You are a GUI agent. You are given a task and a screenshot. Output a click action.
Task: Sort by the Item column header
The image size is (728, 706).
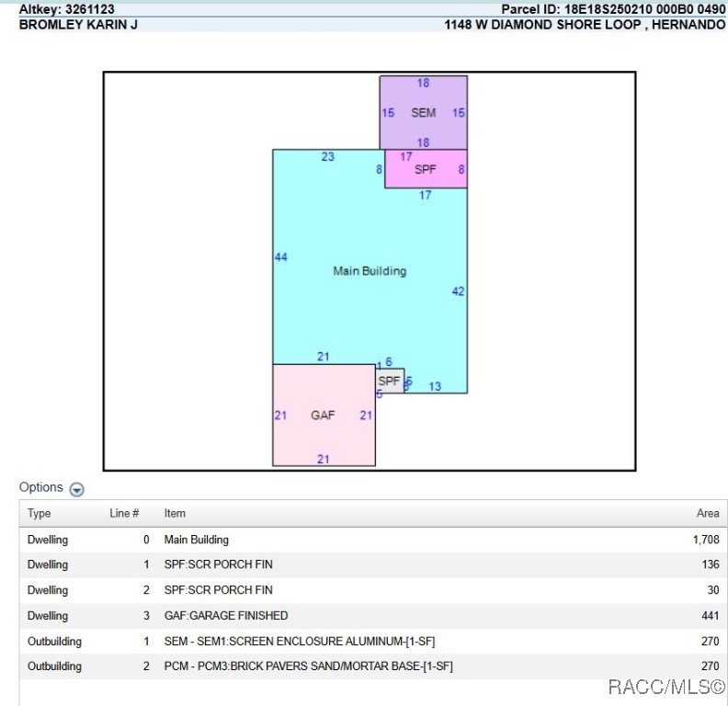coord(175,513)
